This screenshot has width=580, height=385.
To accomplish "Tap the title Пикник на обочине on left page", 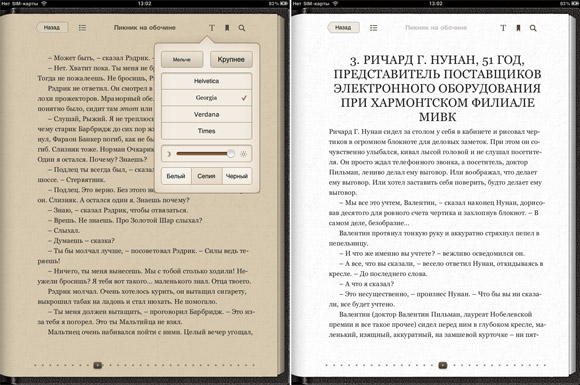I will tap(145, 28).
